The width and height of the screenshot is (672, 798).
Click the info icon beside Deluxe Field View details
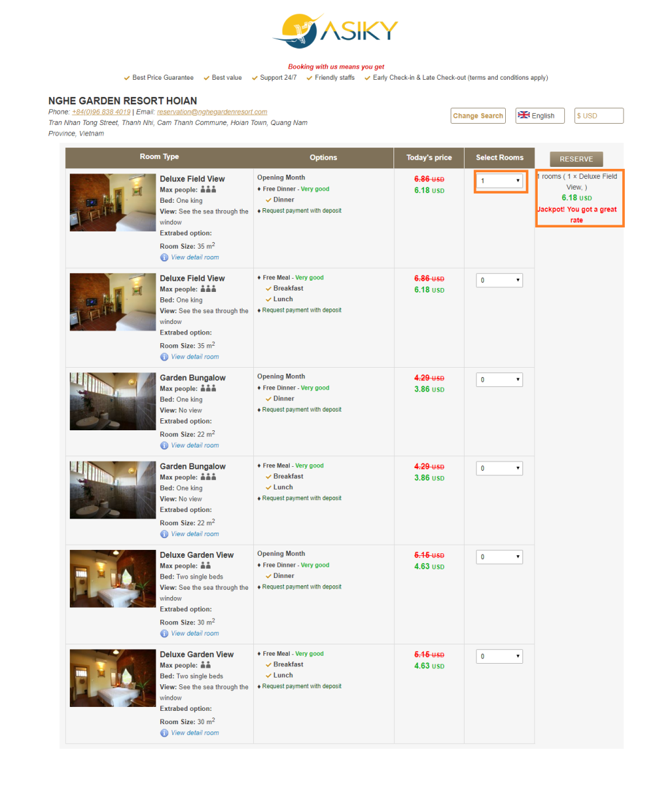coord(164,257)
